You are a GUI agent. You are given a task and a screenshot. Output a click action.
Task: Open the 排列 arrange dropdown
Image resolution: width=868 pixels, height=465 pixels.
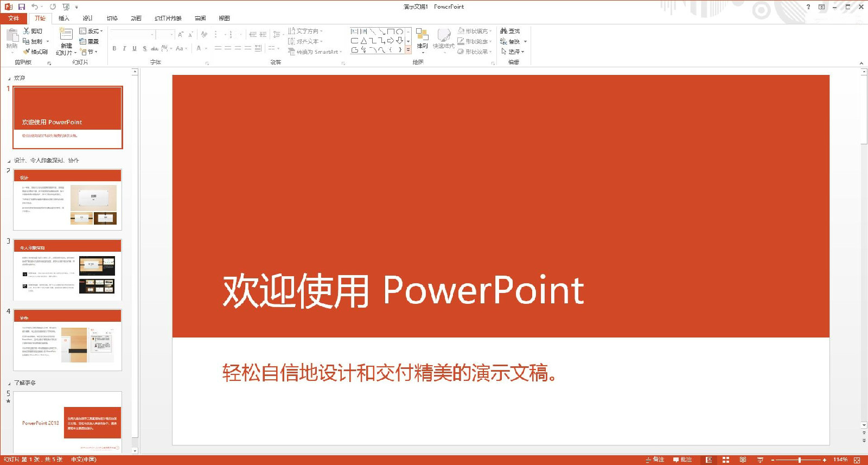tap(422, 41)
